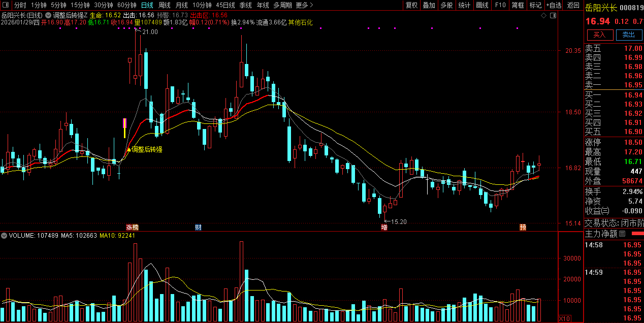Click the 财 event marker
Image resolution: width=644 pixels, height=323 pixels.
(x=198, y=227)
